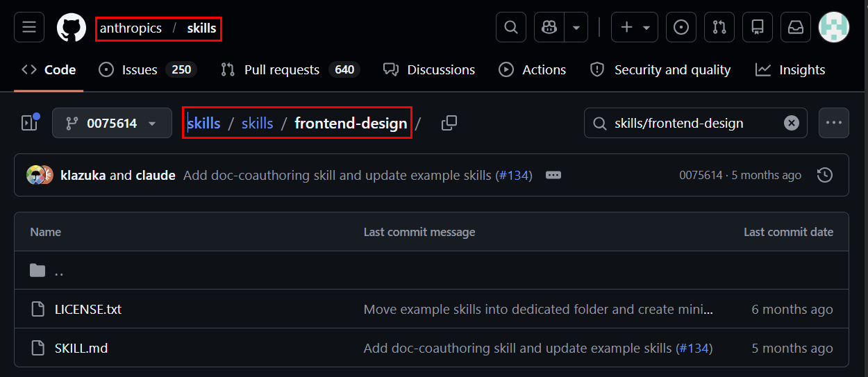868x377 pixels.
Task: Click the commit author avatars
Action: coord(40,175)
